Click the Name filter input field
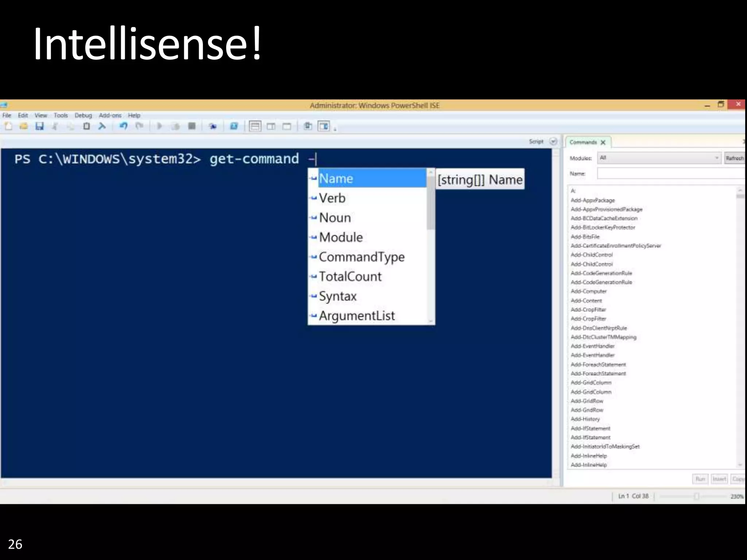 tap(671, 174)
